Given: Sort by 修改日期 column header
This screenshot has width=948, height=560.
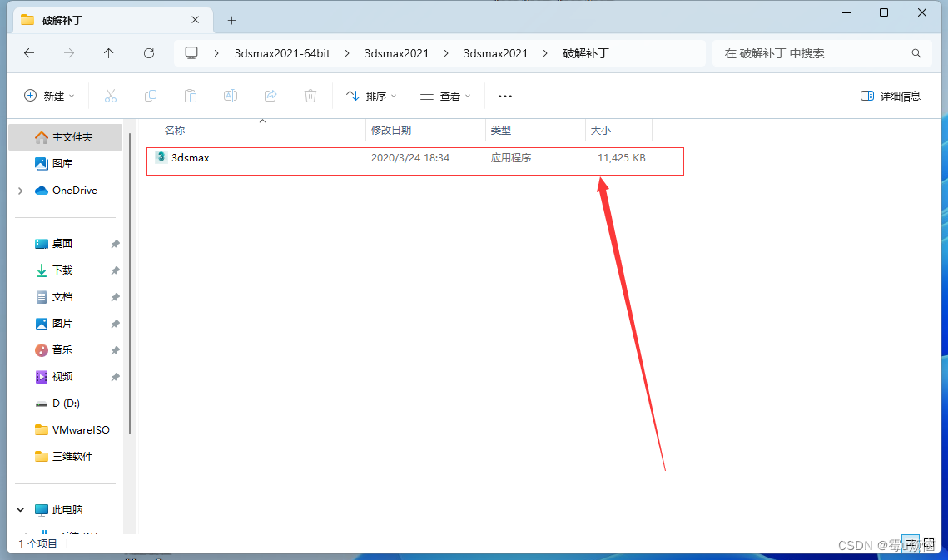Looking at the screenshot, I should click(x=391, y=130).
